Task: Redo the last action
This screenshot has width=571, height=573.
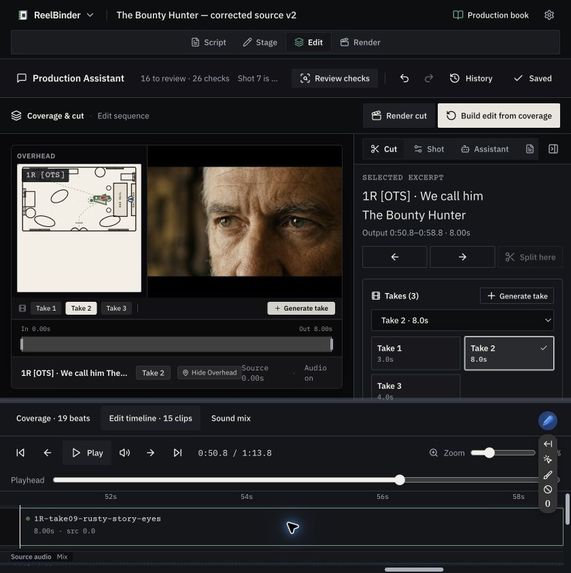Action: pyautogui.click(x=429, y=78)
